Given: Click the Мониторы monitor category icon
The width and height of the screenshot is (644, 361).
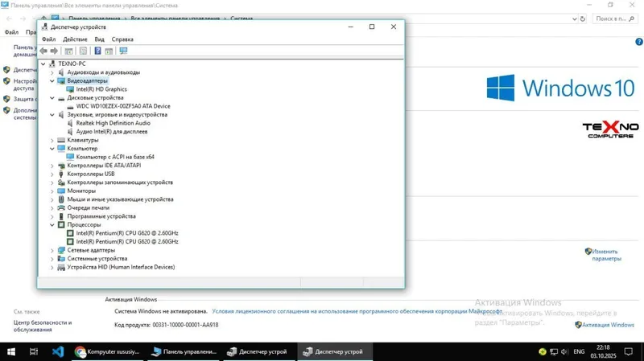Looking at the screenshot, I should pos(61,191).
